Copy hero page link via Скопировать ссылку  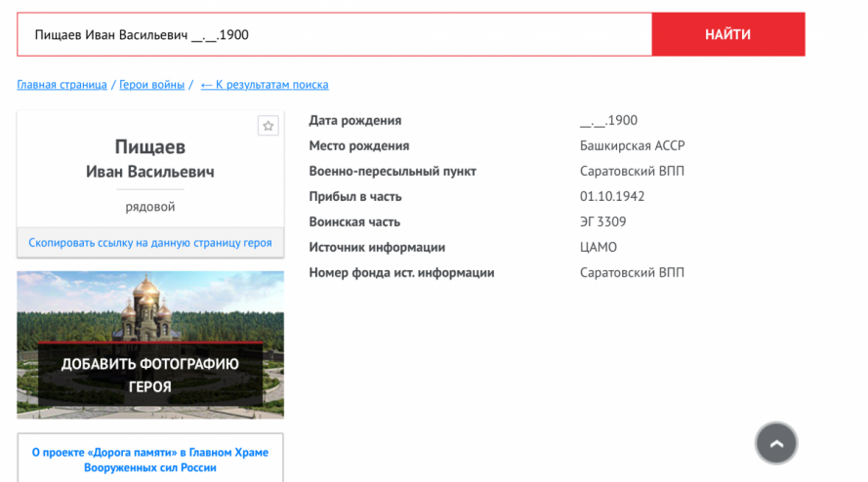pos(150,243)
